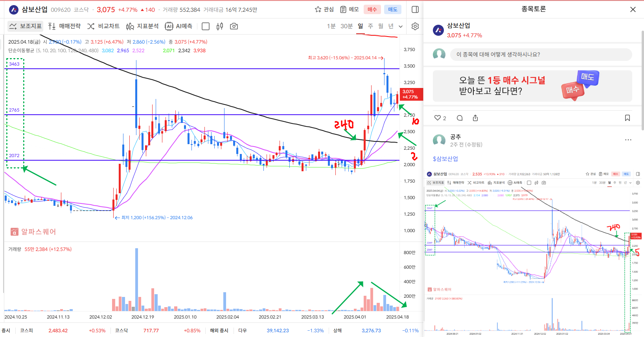644x337 pixels.
Task: Click the 3,075 current price label on axis
Action: [411, 94]
